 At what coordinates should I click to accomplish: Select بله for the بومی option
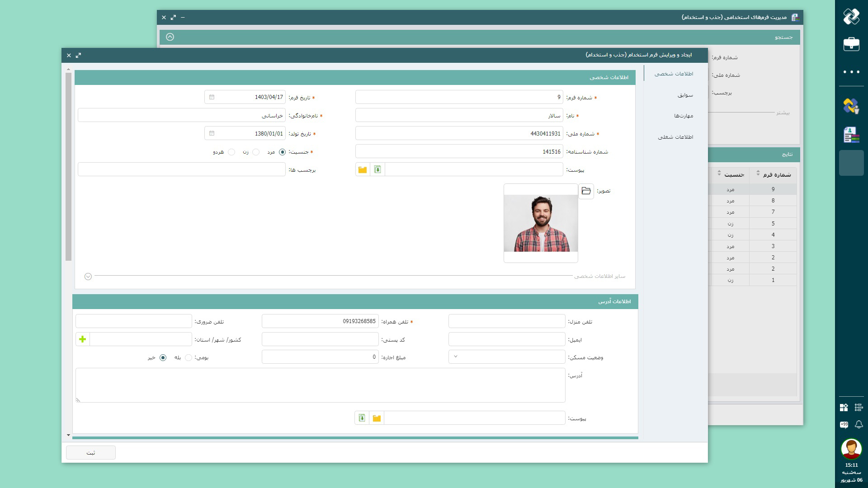[x=189, y=358]
